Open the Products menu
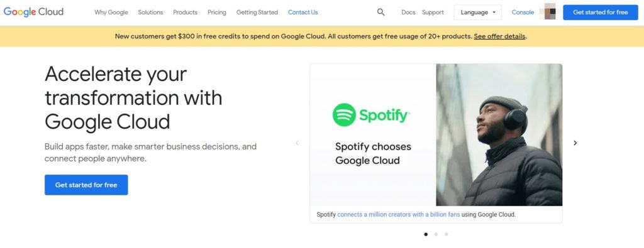This screenshot has width=644, height=248. tap(186, 13)
